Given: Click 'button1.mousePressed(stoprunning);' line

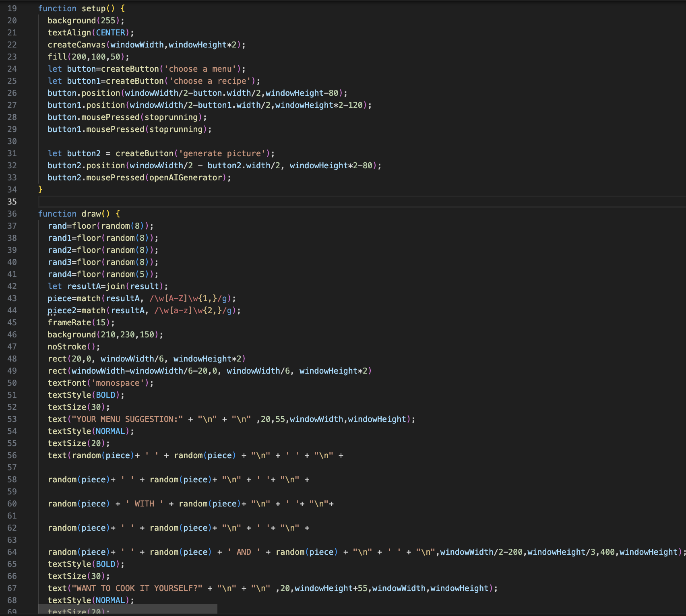Looking at the screenshot, I should pyautogui.click(x=130, y=129).
